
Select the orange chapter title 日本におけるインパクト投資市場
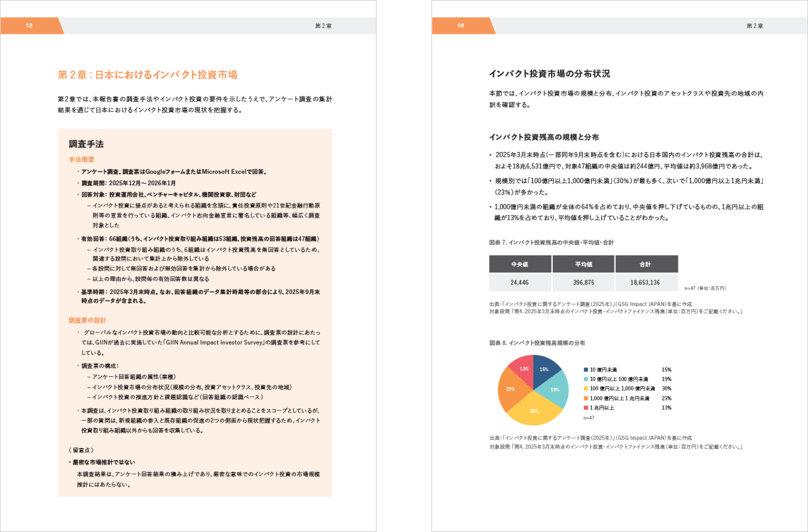tap(148, 75)
